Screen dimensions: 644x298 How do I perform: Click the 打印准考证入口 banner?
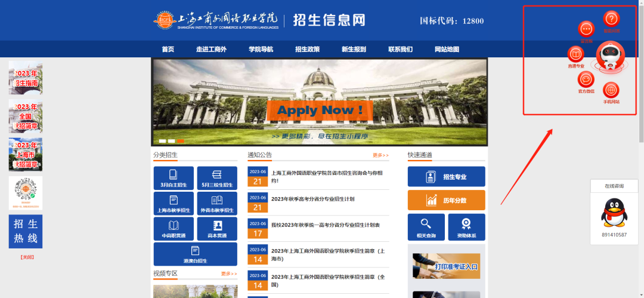447,266
